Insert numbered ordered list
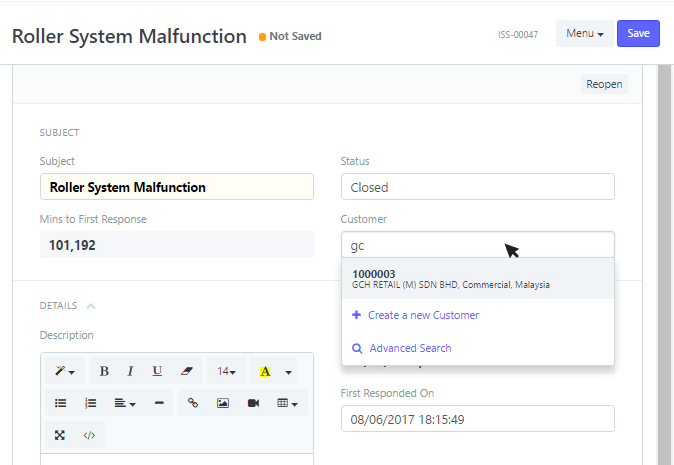 click(x=90, y=403)
